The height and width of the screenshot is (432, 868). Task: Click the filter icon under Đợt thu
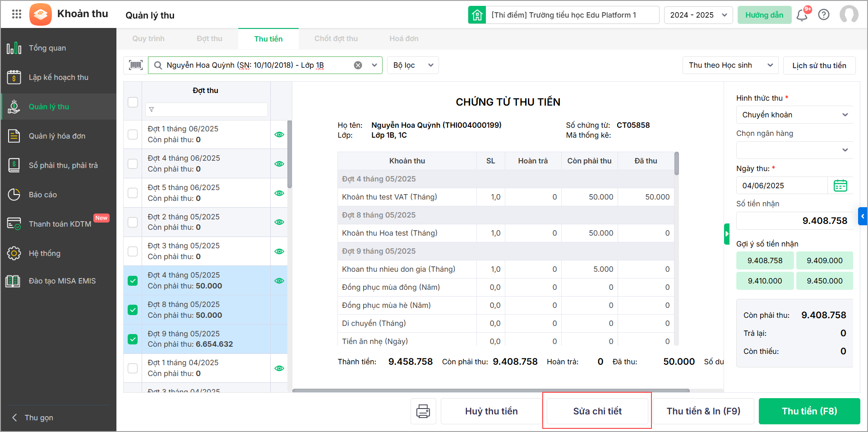152,109
